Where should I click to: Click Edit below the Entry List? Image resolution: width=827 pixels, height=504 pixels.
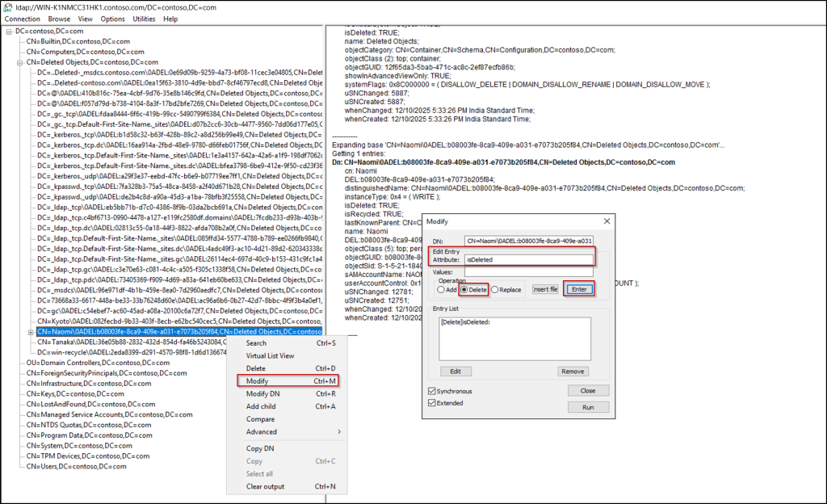(456, 371)
